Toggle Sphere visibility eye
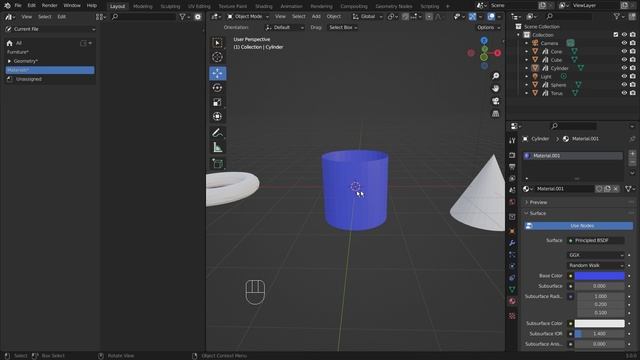Image resolution: width=640 pixels, height=360 pixels. point(624,84)
